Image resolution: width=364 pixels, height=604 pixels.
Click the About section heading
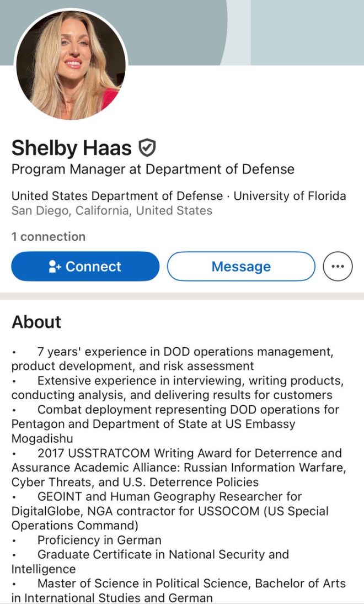[36, 322]
